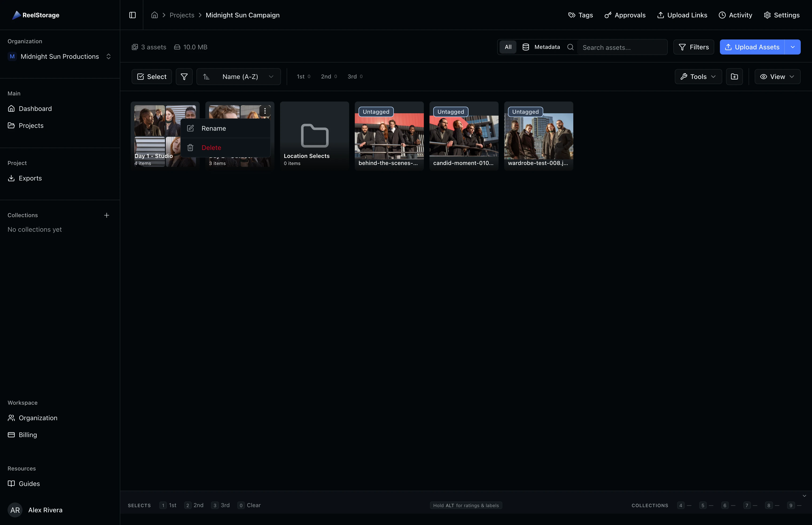Switch asset filter to Metadata view

(541, 47)
